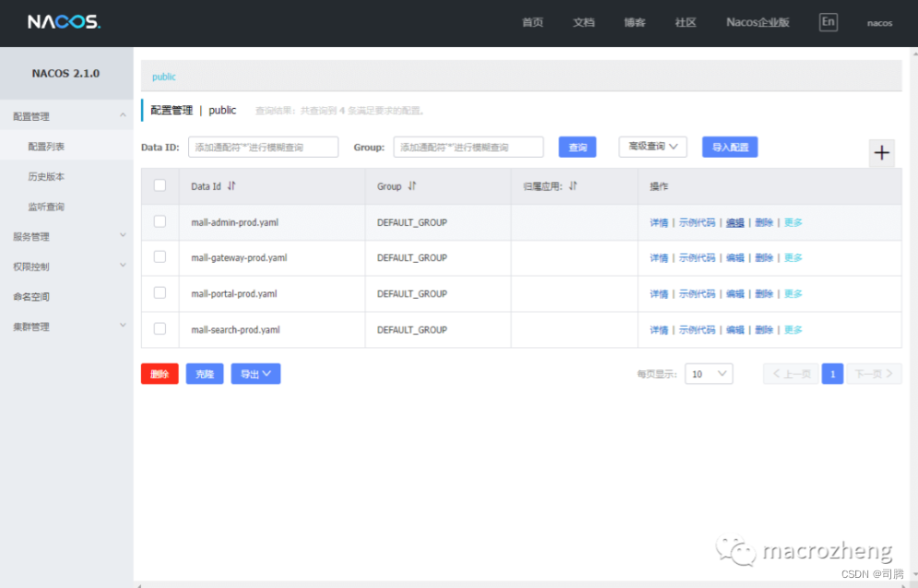Select the public namespace tab

pyautogui.click(x=163, y=76)
